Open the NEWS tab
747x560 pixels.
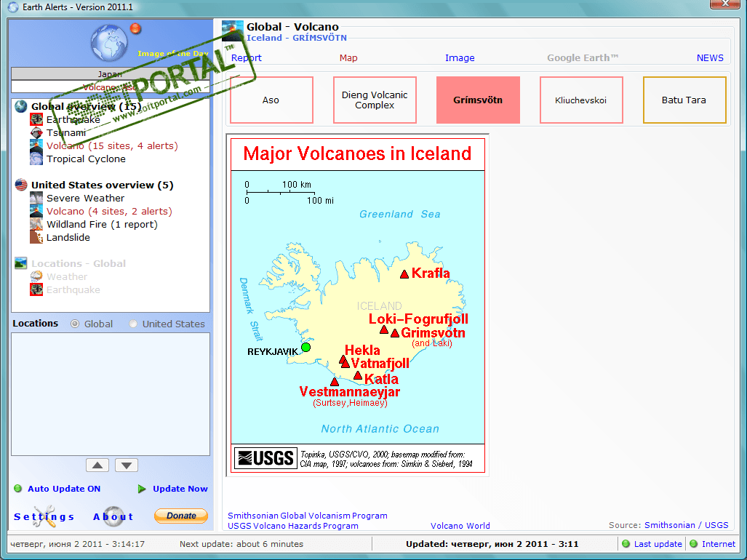click(x=710, y=57)
